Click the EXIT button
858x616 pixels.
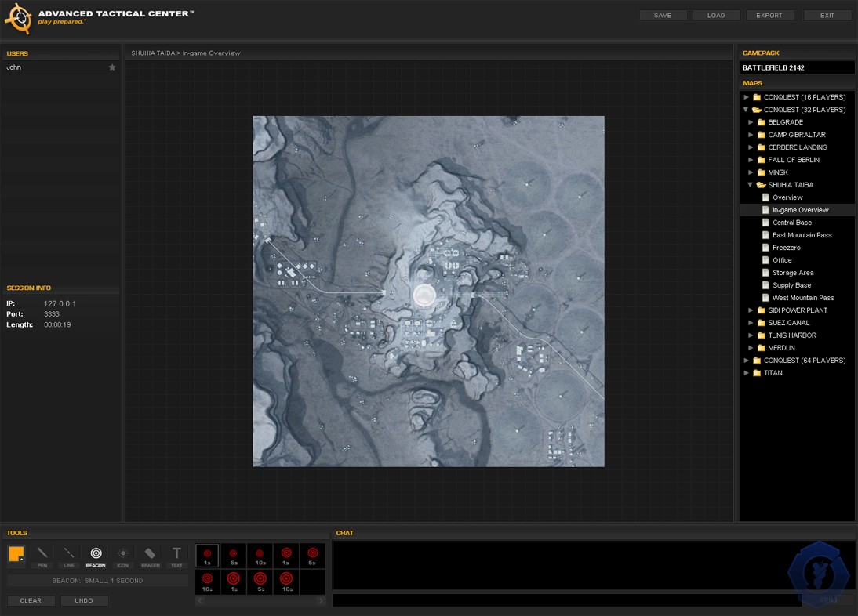tap(827, 16)
